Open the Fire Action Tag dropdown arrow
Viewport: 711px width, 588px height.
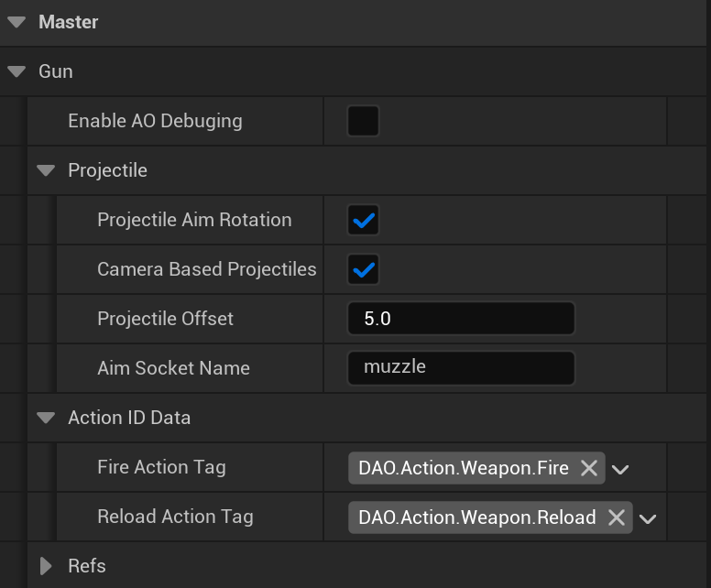click(620, 470)
